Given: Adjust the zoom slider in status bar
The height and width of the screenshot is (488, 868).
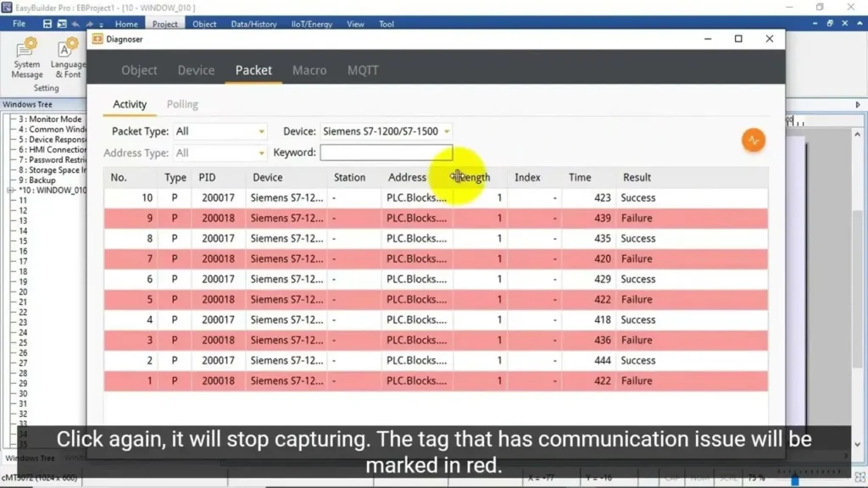Looking at the screenshot, I should tap(794, 480).
